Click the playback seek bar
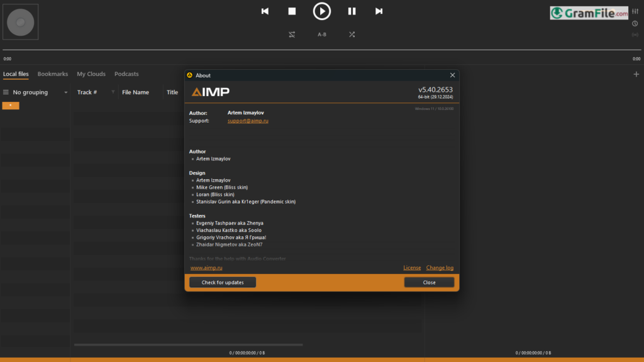The height and width of the screenshot is (362, 644). tap(322, 50)
